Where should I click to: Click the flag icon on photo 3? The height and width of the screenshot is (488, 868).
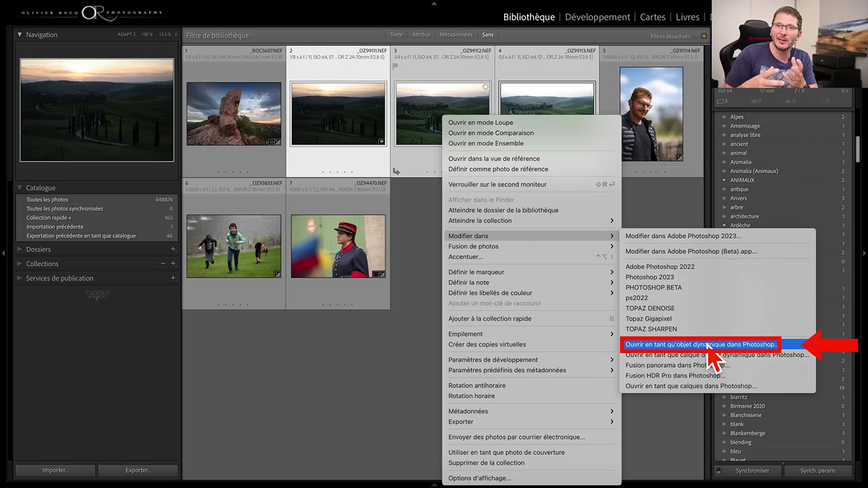click(x=396, y=66)
